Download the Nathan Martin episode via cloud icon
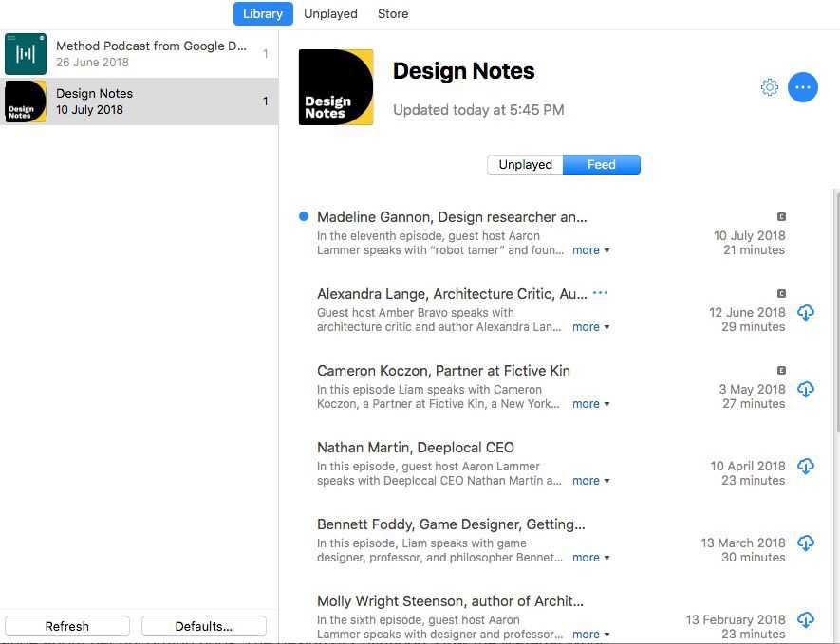 [x=805, y=467]
